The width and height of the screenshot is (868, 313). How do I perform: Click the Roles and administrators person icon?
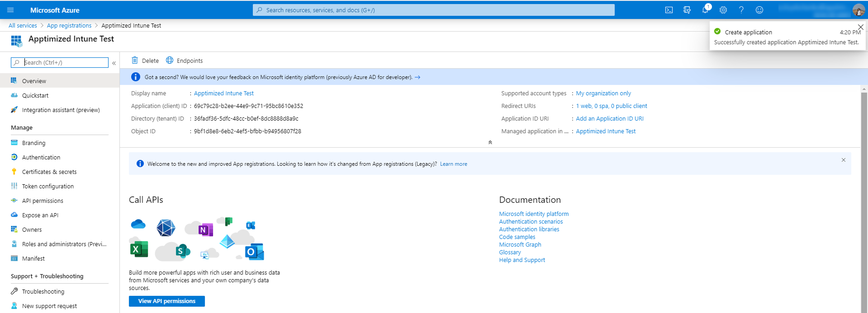click(14, 243)
